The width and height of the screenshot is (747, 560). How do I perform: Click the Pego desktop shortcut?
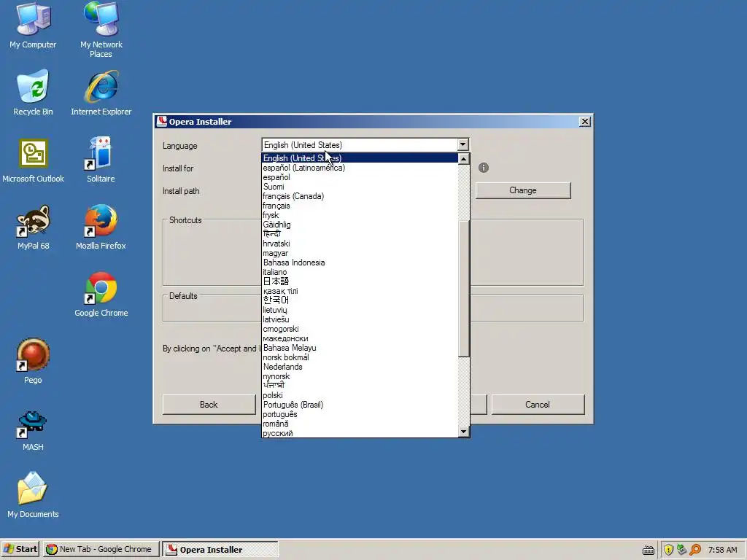[33, 362]
